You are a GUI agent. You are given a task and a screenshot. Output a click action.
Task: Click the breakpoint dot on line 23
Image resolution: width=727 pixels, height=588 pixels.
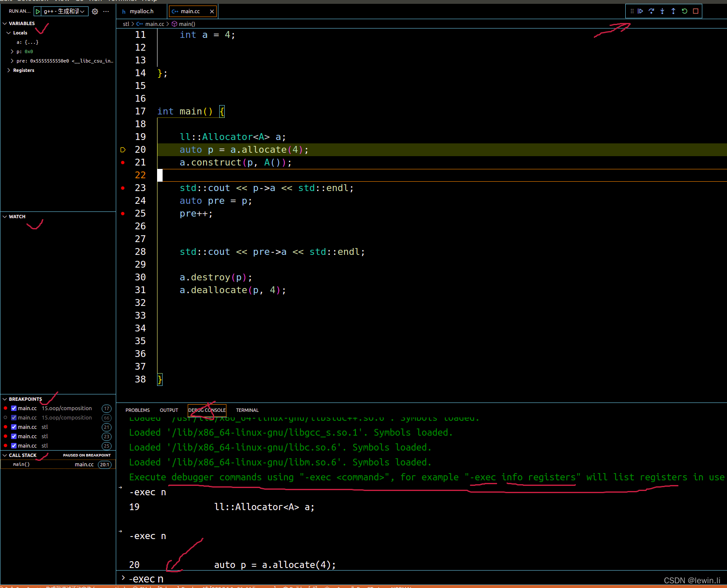pyautogui.click(x=123, y=188)
